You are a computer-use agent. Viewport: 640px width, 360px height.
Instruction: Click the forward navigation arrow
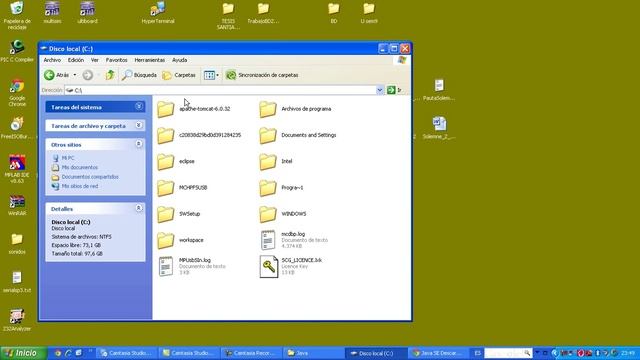(x=87, y=75)
